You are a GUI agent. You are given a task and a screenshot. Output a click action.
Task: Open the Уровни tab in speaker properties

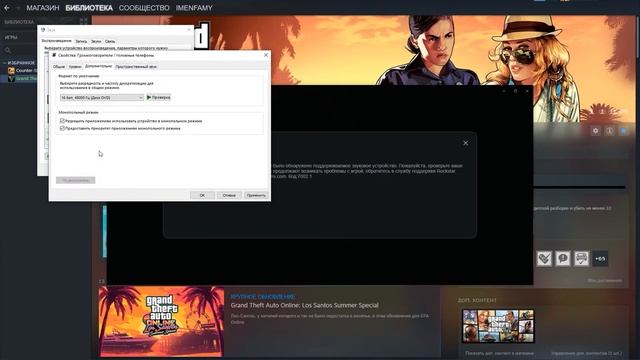(75, 67)
